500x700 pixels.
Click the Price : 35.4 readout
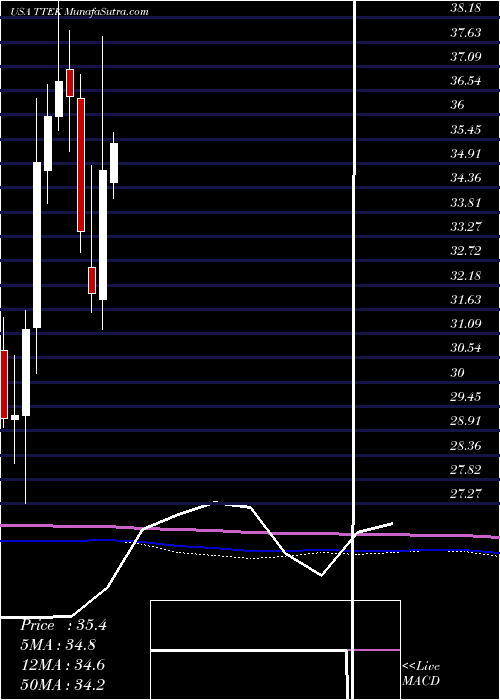point(63,625)
